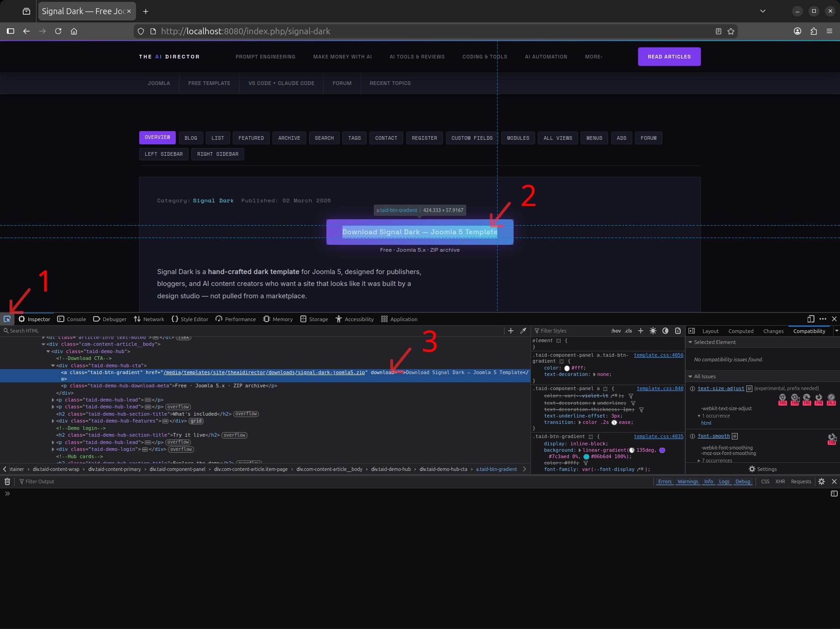Screen dimensions: 840x629
Task: Open the Network panel in DevTools
Action: (x=148, y=319)
